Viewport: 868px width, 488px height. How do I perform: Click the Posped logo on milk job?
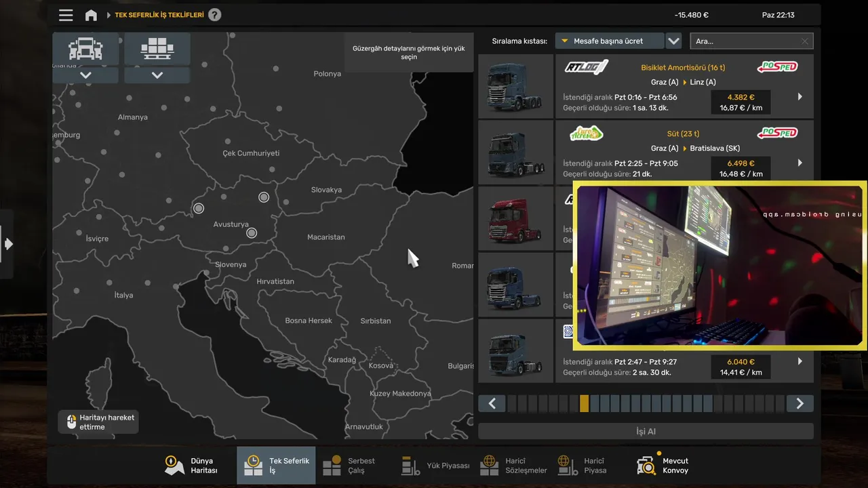coord(777,133)
